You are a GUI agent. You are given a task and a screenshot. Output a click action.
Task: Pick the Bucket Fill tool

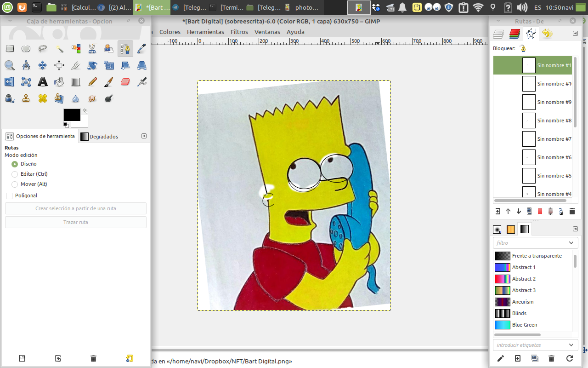click(59, 82)
